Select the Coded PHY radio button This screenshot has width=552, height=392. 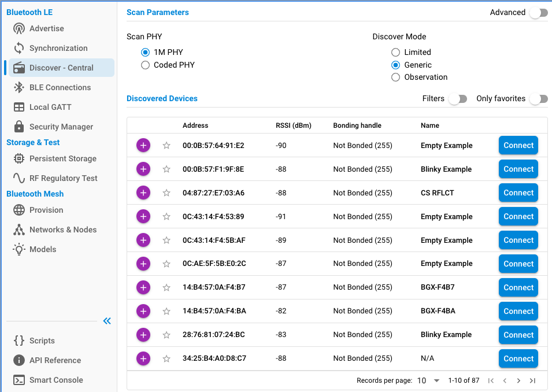click(x=146, y=65)
